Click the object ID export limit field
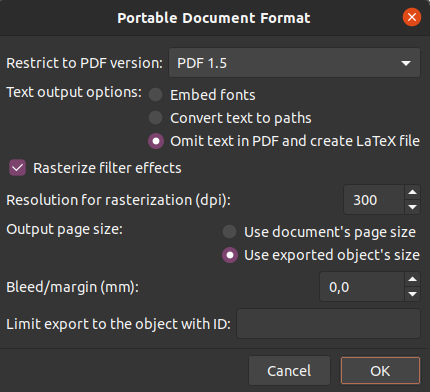This screenshot has width=430, height=392. [328, 324]
